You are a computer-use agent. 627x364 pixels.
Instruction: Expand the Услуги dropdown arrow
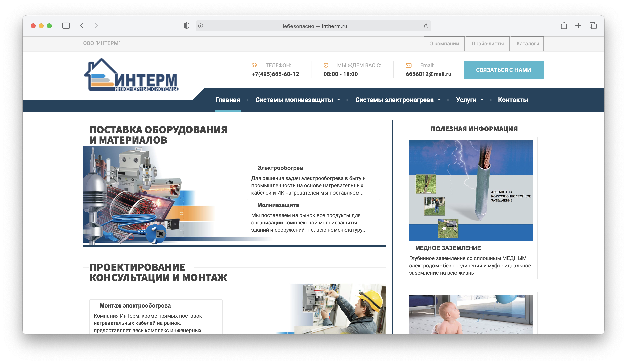(x=482, y=100)
